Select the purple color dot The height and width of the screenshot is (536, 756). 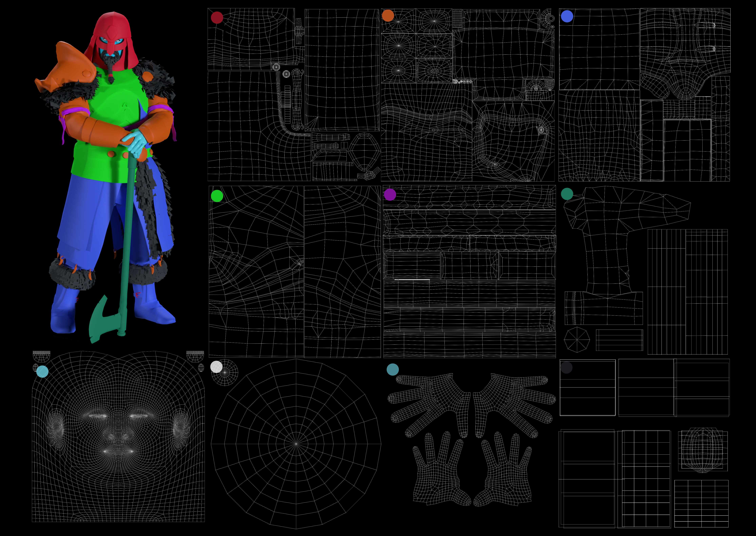(x=390, y=194)
